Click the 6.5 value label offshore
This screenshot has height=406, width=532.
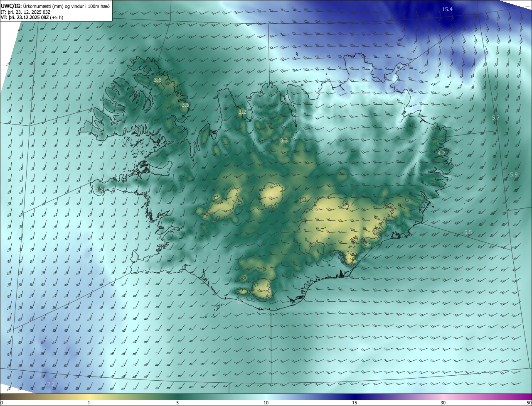(468, 232)
